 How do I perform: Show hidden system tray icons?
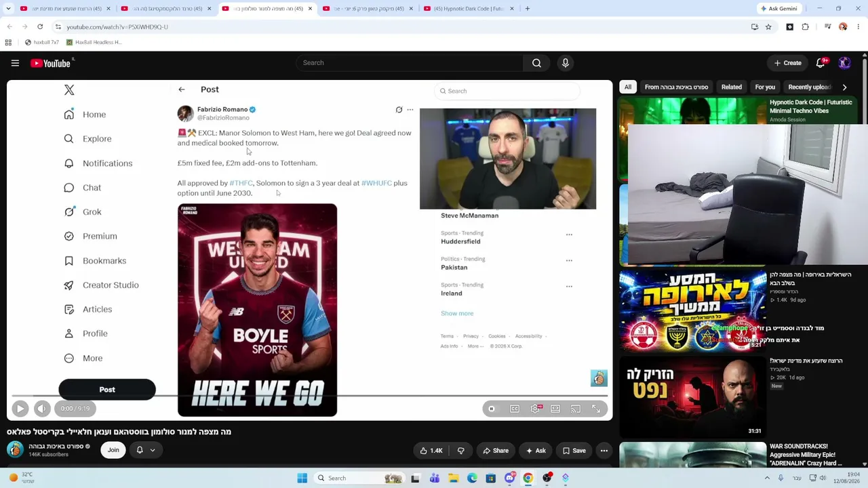[x=767, y=478]
